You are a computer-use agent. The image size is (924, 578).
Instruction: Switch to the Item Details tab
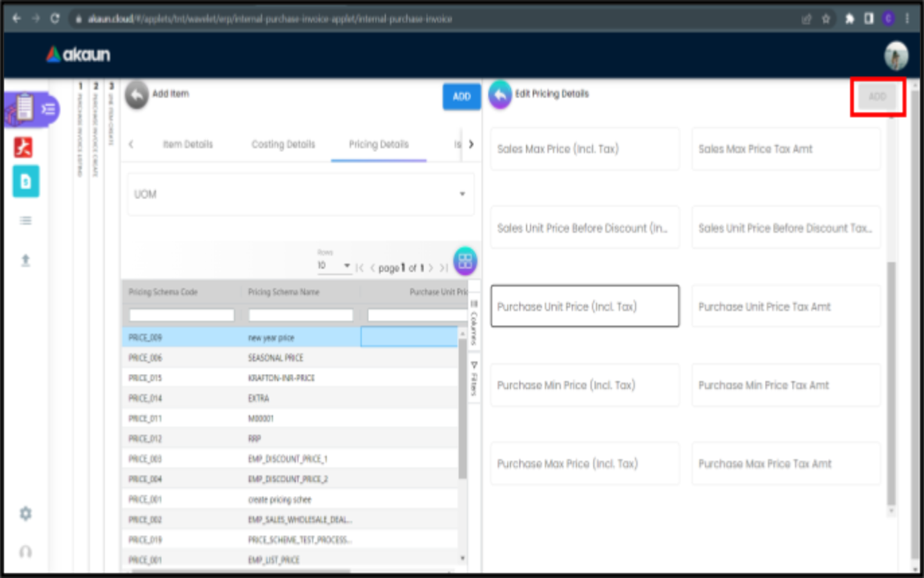[187, 144]
